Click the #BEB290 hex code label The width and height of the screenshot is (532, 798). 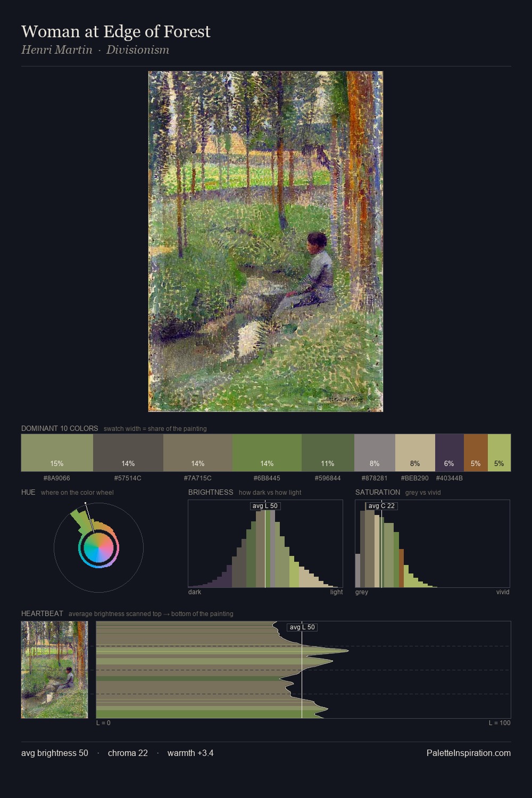415,478
